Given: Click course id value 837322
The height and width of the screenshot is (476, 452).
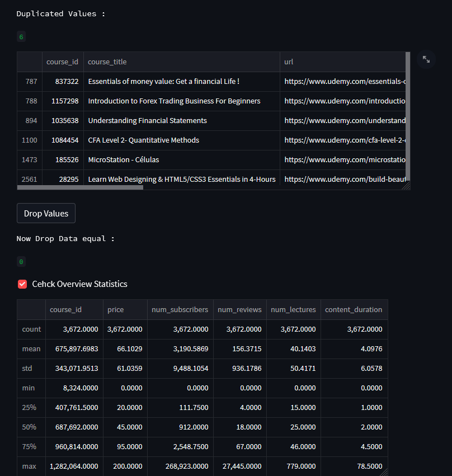Looking at the screenshot, I should [63, 82].
